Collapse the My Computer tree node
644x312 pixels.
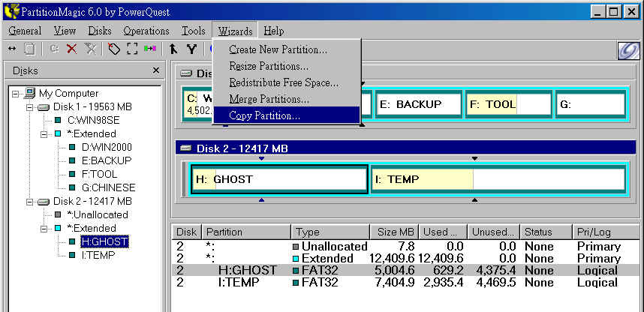pos(15,94)
